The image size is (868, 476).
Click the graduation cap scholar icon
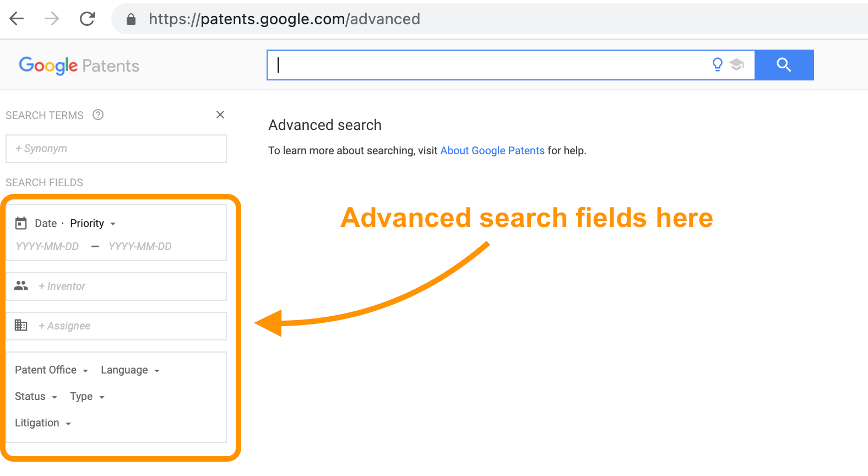point(737,65)
